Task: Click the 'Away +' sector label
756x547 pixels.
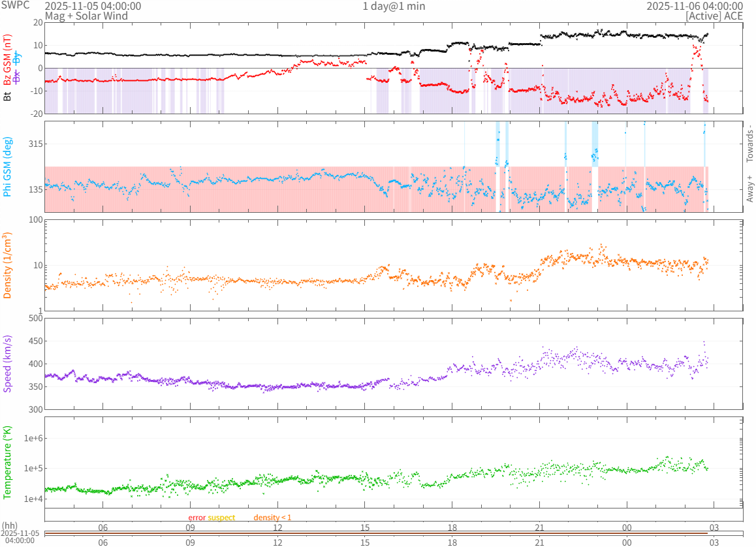Action: pos(750,188)
